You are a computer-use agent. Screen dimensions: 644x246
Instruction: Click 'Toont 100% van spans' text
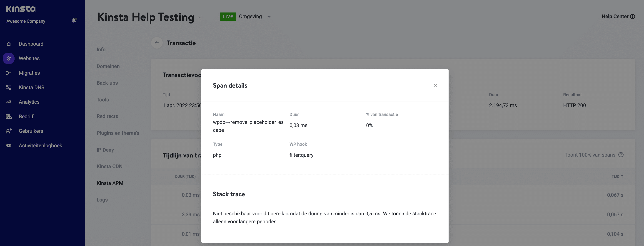[590, 155]
